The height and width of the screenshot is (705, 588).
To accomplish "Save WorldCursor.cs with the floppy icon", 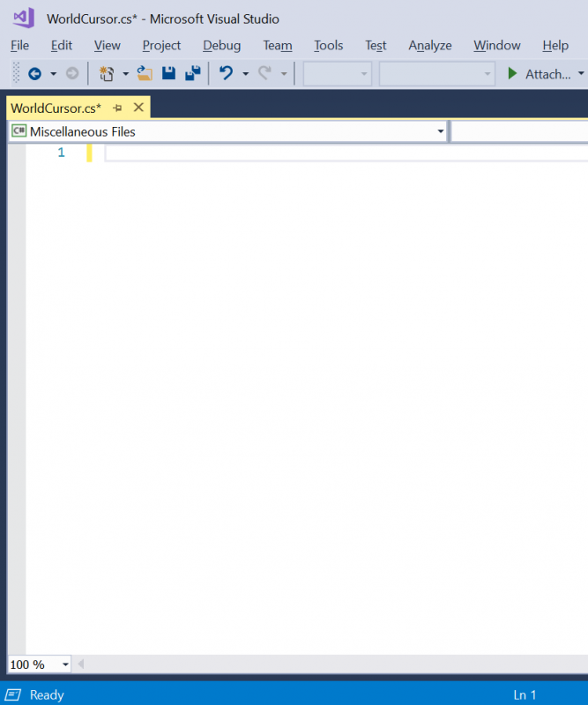I will click(x=168, y=73).
